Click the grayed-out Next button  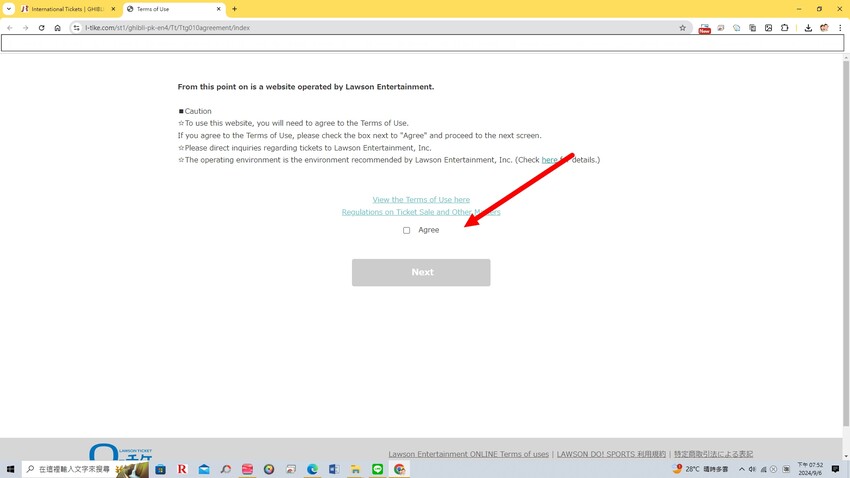point(421,272)
